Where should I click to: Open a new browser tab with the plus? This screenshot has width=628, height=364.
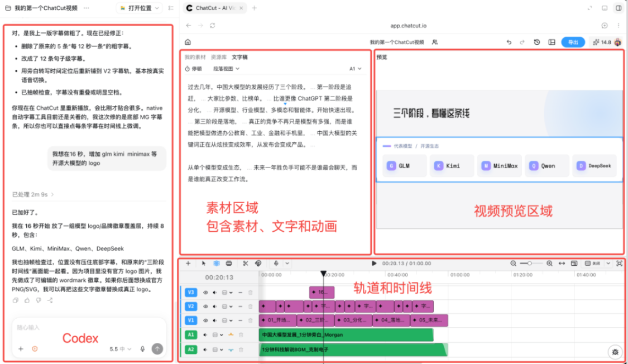(x=255, y=8)
